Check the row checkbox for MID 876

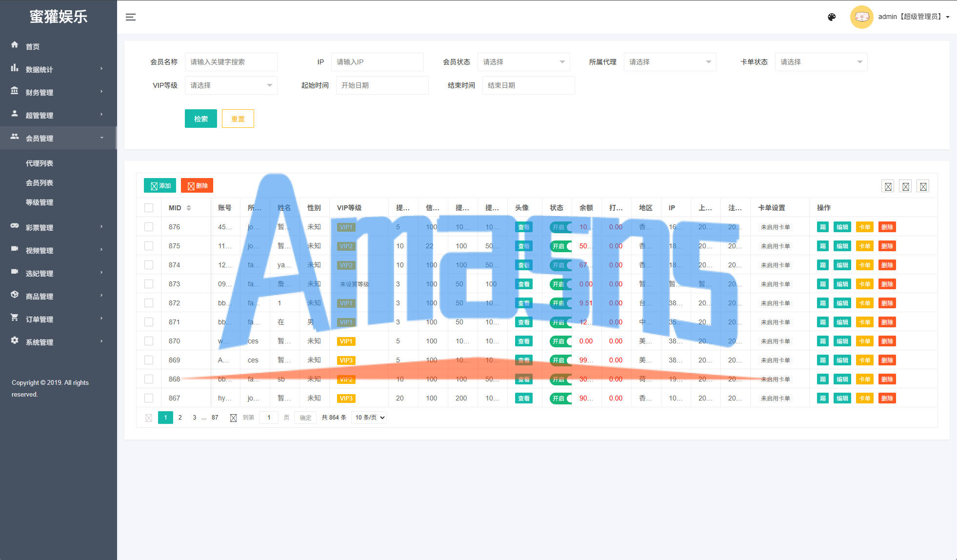pyautogui.click(x=149, y=227)
